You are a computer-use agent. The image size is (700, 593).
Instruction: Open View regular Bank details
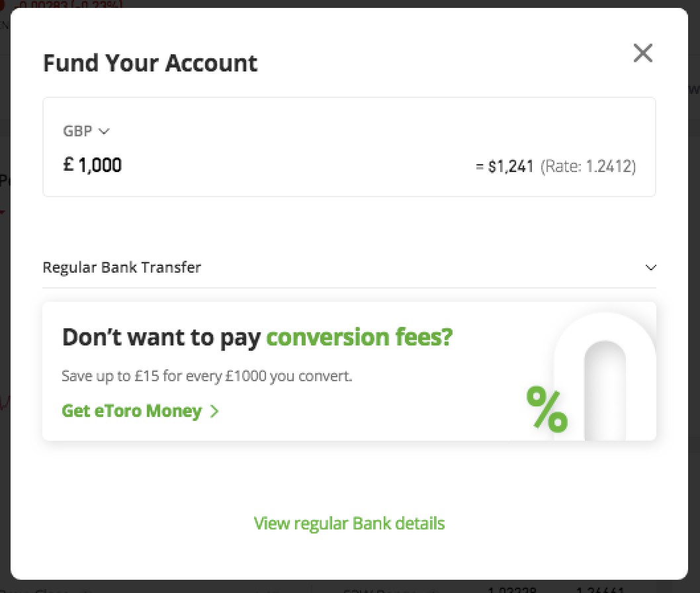click(349, 523)
